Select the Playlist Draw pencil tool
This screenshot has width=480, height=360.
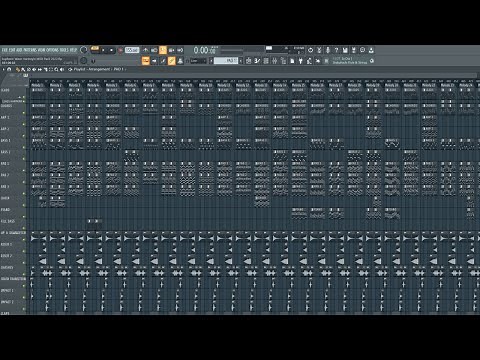click(x=17, y=69)
